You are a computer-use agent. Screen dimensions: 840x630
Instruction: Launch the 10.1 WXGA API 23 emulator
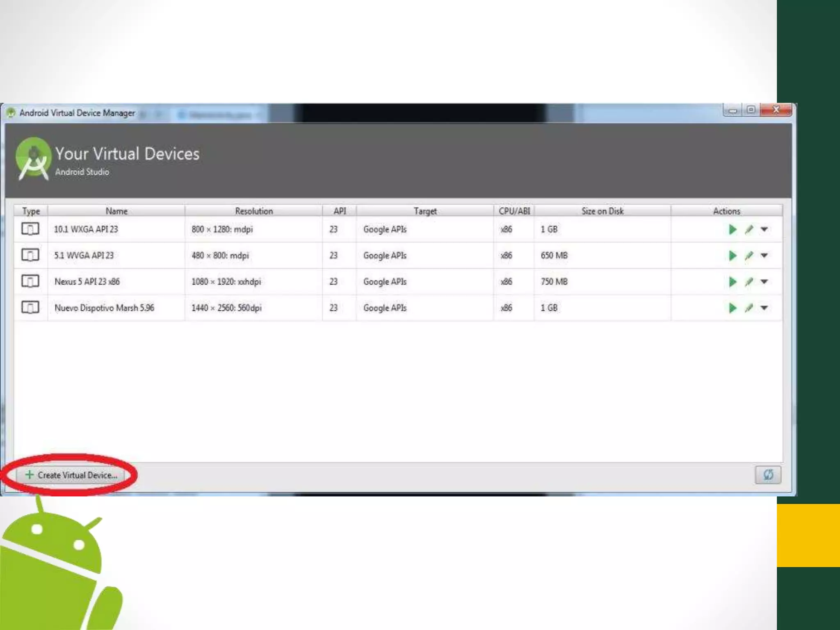click(732, 229)
